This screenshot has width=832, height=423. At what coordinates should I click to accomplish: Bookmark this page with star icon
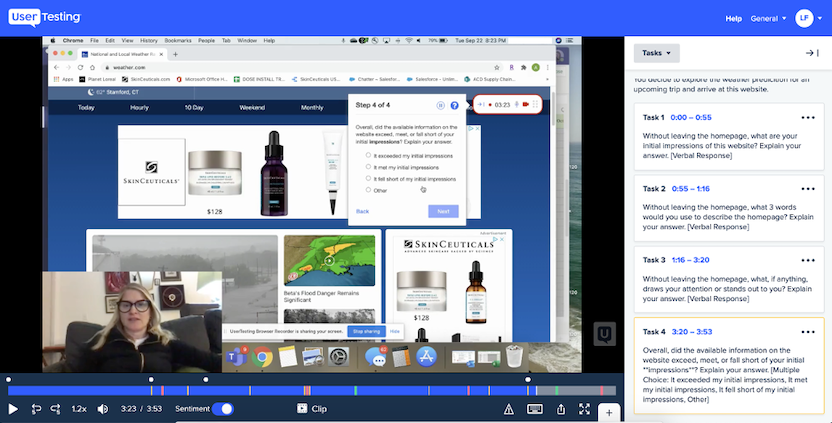(497, 67)
